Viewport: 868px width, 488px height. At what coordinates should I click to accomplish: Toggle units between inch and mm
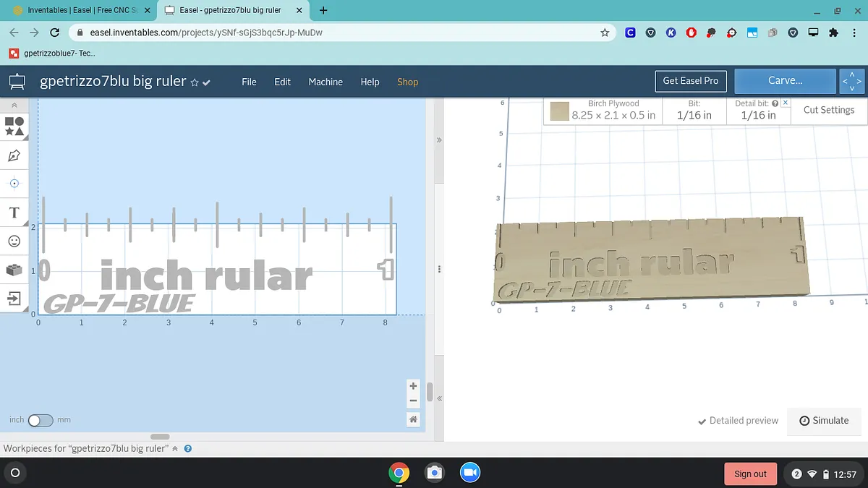tap(41, 420)
